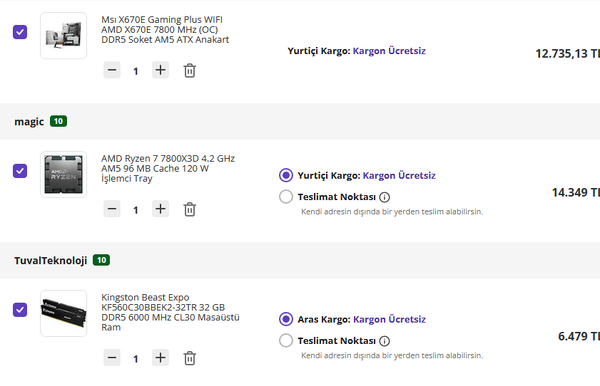Show Teslimat Noktası info for Kingston RAM
Image resolution: width=600 pixels, height=386 pixels.
coord(385,341)
